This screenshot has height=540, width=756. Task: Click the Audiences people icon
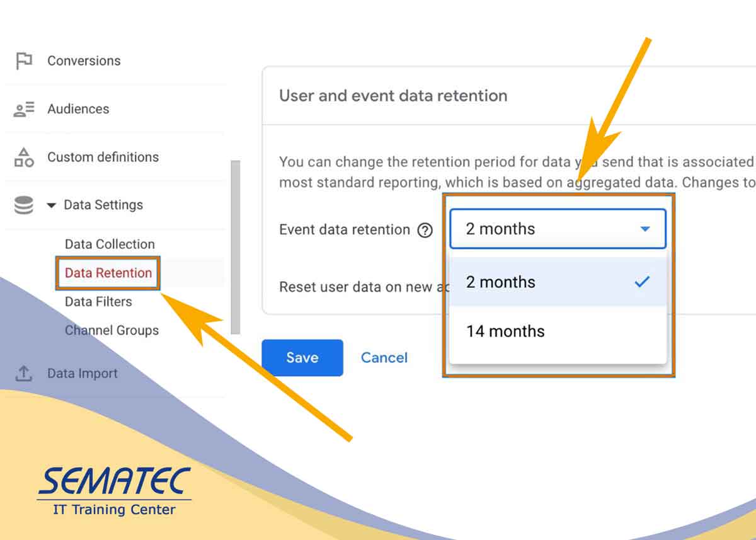coord(24,109)
